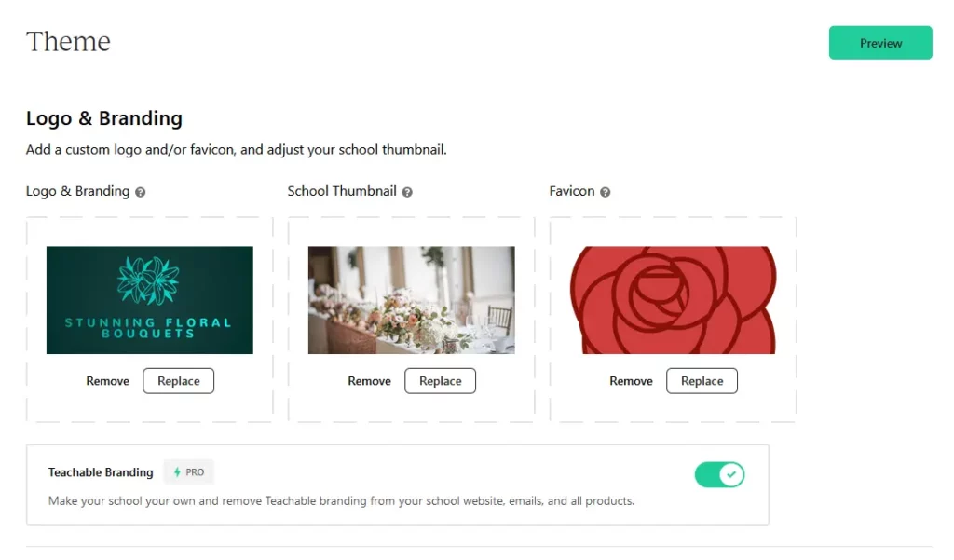The height and width of the screenshot is (560, 954).
Task: Remove the favicon
Action: pyautogui.click(x=631, y=380)
